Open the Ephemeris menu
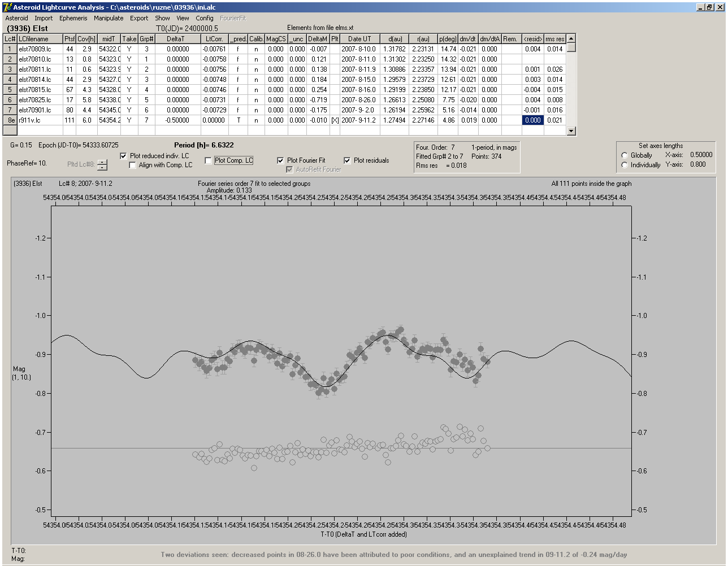The height and width of the screenshot is (566, 728). point(73,18)
